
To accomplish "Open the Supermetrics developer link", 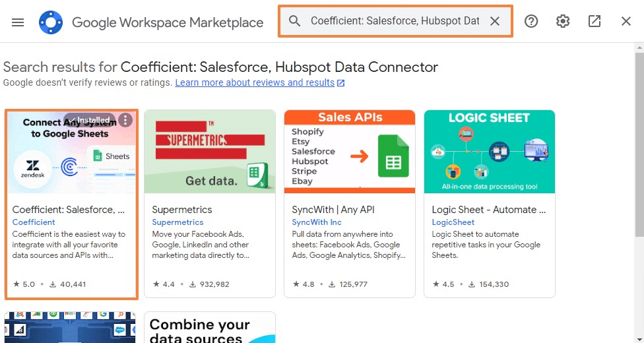I will (x=177, y=222).
